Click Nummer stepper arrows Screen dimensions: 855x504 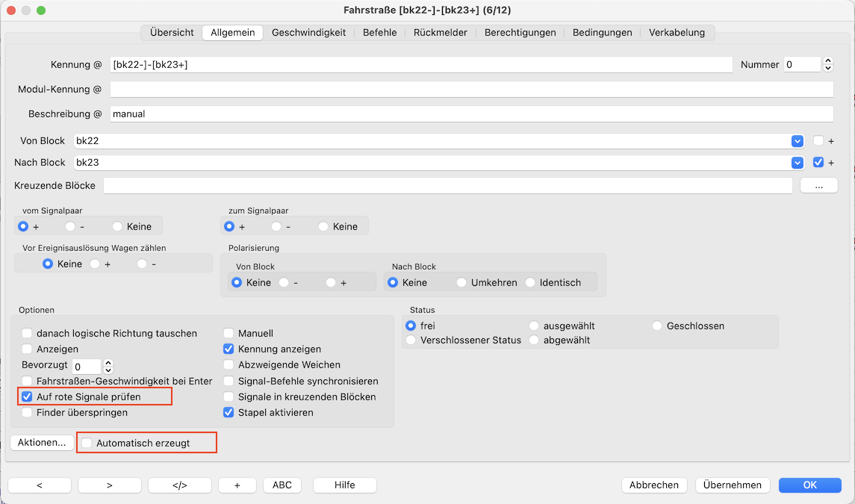pyautogui.click(x=827, y=65)
